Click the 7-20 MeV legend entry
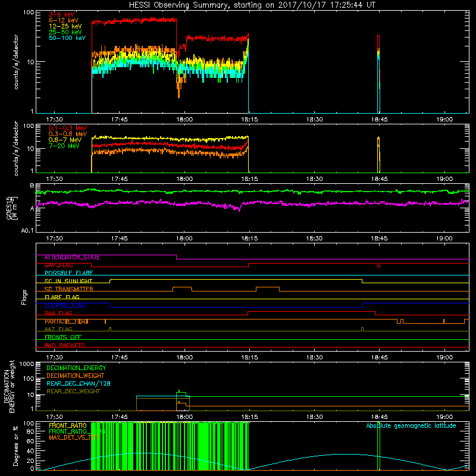 point(64,146)
